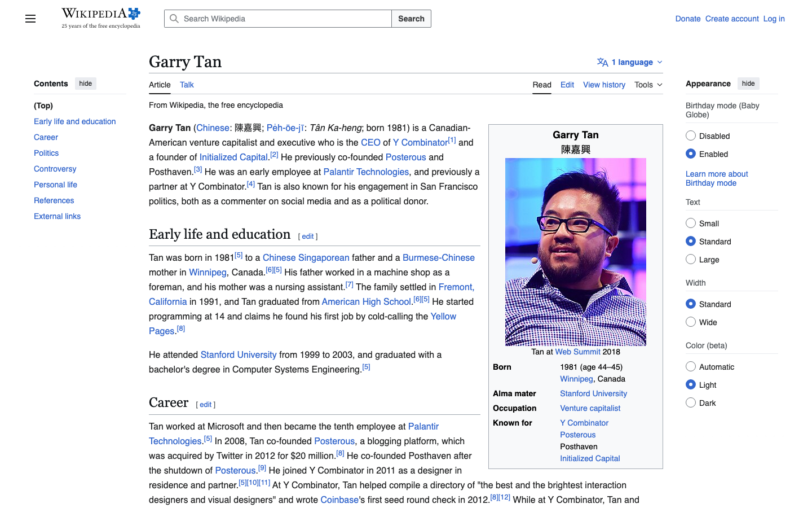Open Learn more about Birthday mode link
The height and width of the screenshot is (508, 812).
(717, 178)
